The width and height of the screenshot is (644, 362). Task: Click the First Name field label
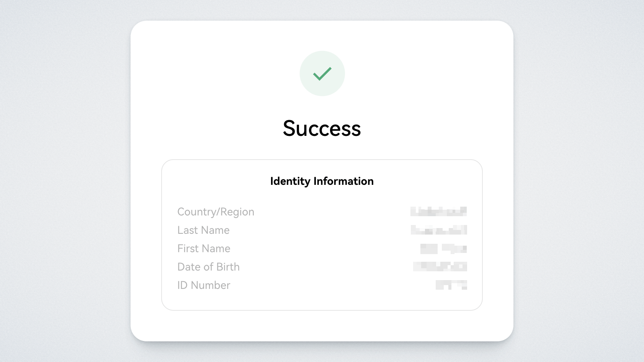pyautogui.click(x=204, y=249)
